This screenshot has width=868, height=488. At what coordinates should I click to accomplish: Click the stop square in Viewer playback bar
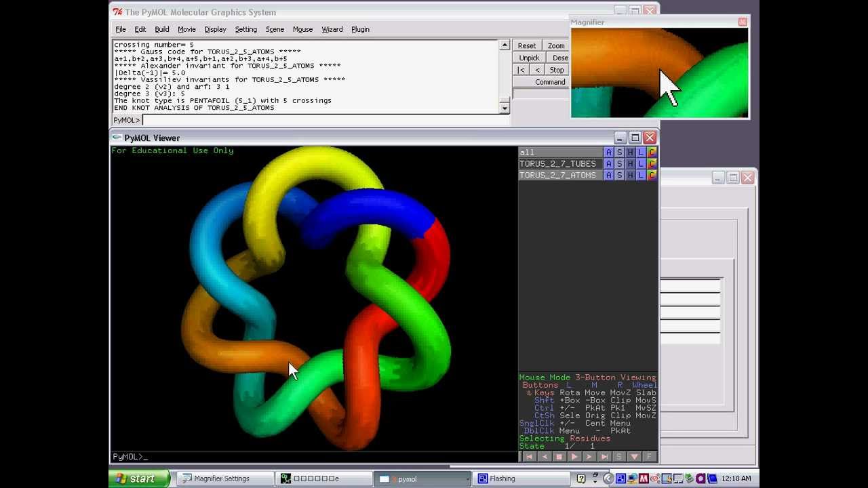coord(559,457)
